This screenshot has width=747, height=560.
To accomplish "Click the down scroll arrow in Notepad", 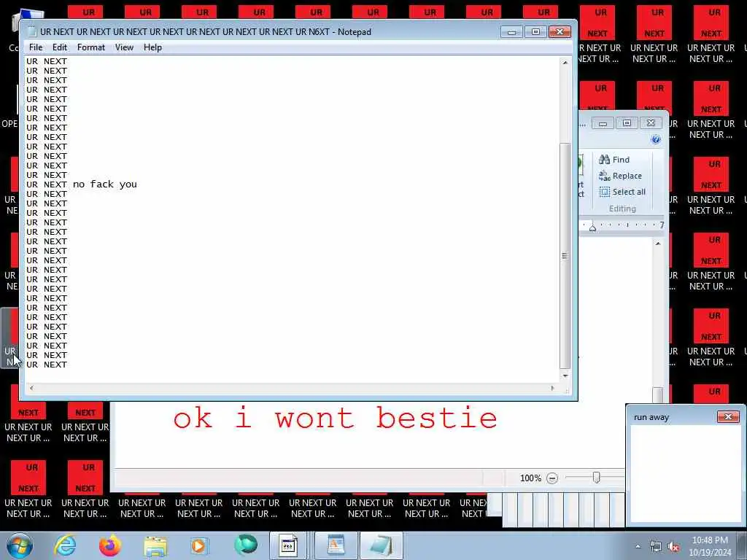I will (x=565, y=376).
